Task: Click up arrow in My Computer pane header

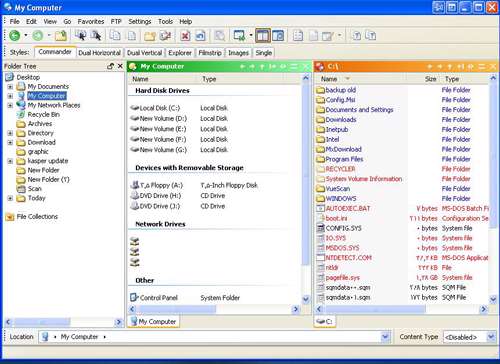Action: click(x=262, y=67)
